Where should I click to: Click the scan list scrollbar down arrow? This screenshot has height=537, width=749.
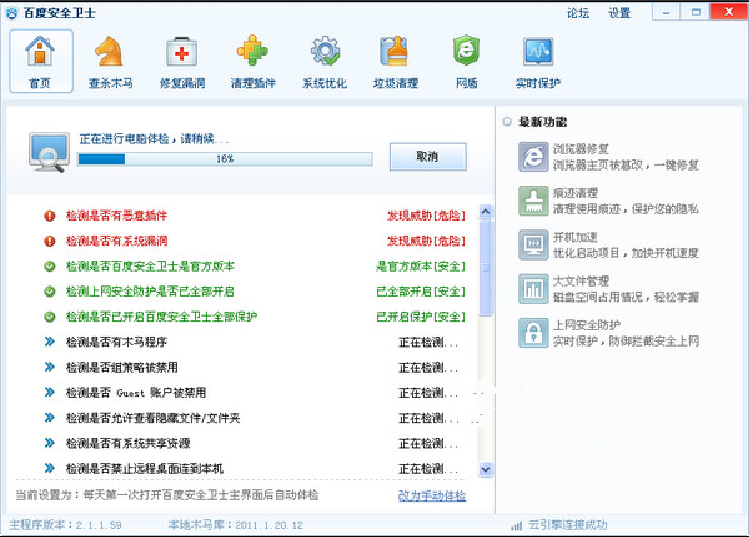coord(486,469)
